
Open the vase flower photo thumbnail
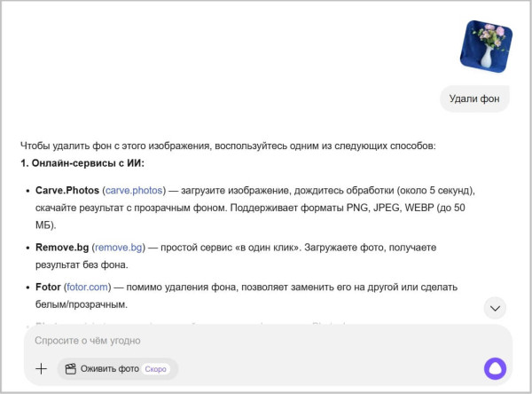click(x=486, y=46)
